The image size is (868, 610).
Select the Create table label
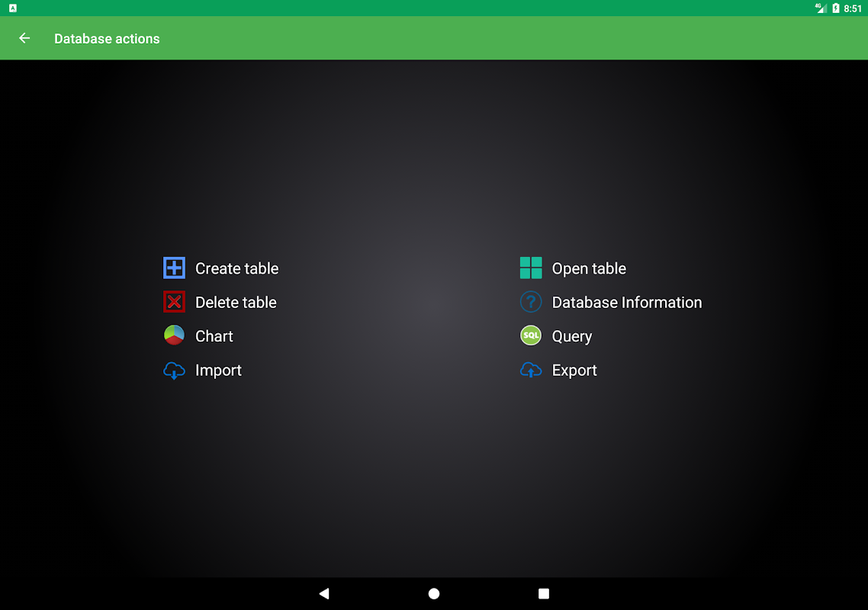coord(237,268)
